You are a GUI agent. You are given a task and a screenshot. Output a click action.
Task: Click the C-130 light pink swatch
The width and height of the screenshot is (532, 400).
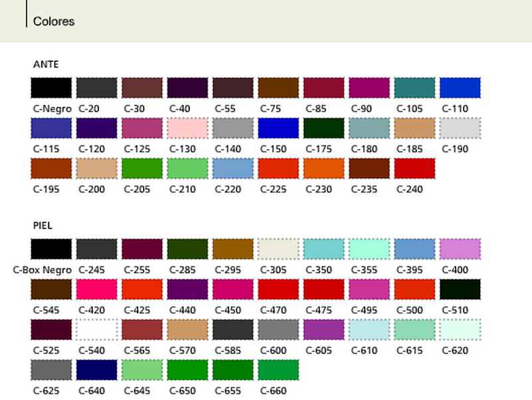(x=188, y=128)
